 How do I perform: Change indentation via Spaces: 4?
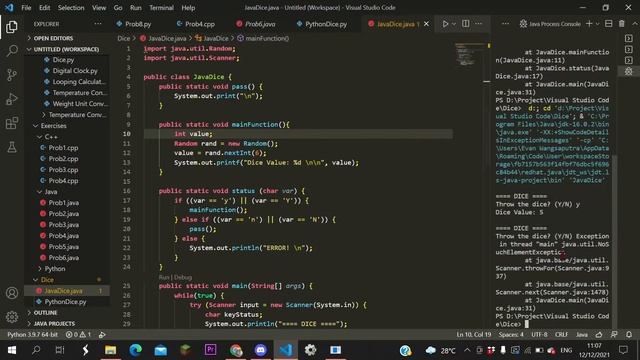pyautogui.click(x=511, y=334)
